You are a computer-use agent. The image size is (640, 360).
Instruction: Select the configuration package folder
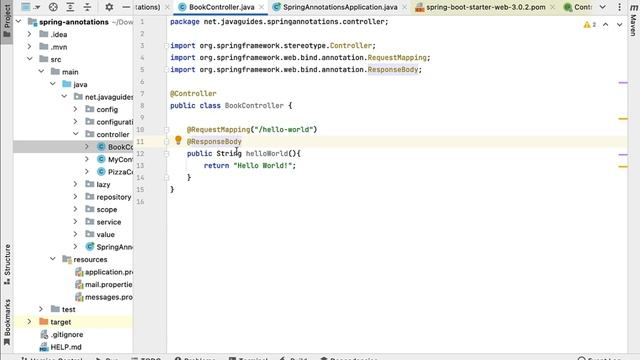tap(109, 122)
